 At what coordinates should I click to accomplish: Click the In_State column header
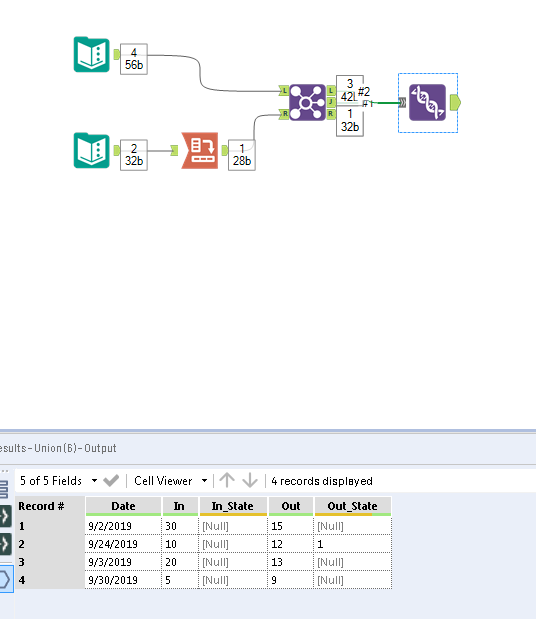pos(233,506)
